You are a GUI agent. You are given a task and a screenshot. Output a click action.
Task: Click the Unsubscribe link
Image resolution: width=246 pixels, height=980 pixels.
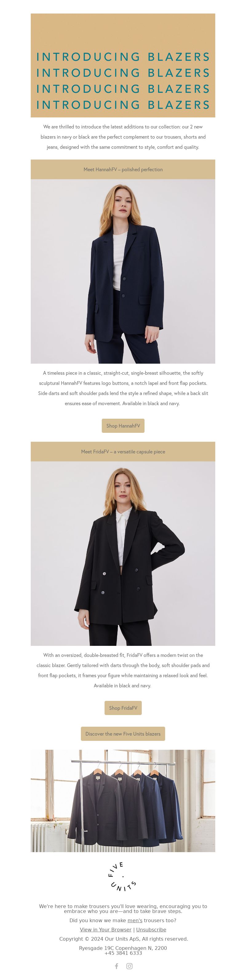pyautogui.click(x=151, y=929)
